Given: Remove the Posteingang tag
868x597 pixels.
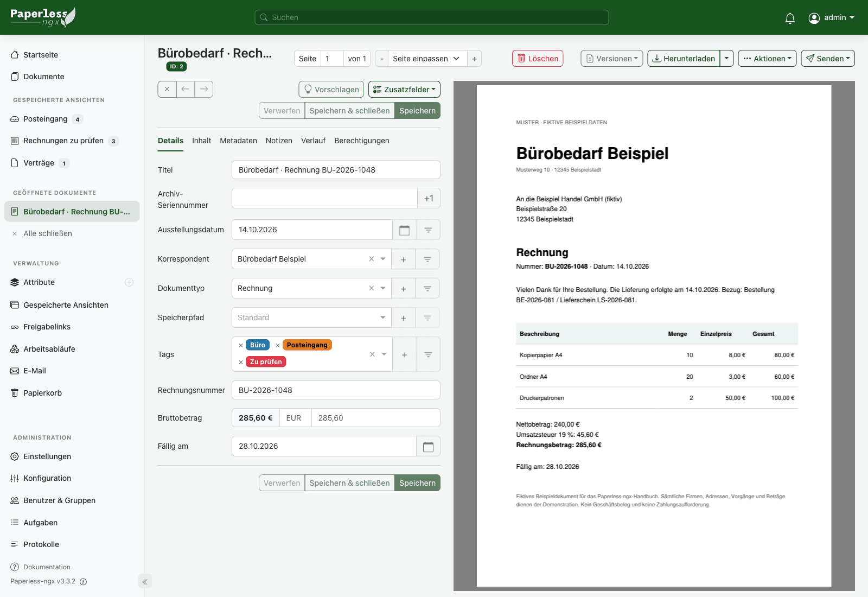Looking at the screenshot, I should [x=278, y=345].
